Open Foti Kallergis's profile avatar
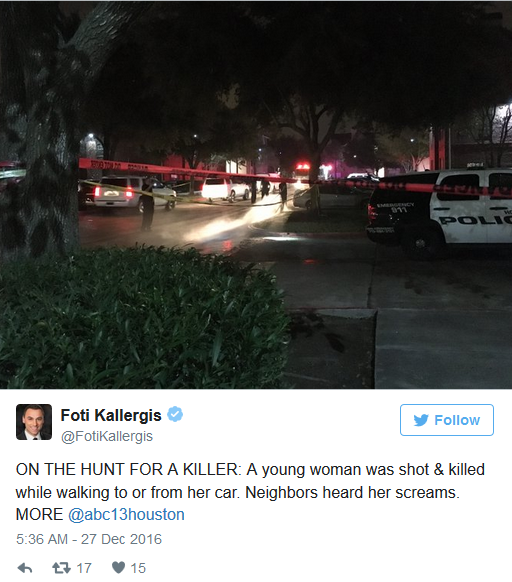This screenshot has width=512, height=582. point(34,422)
